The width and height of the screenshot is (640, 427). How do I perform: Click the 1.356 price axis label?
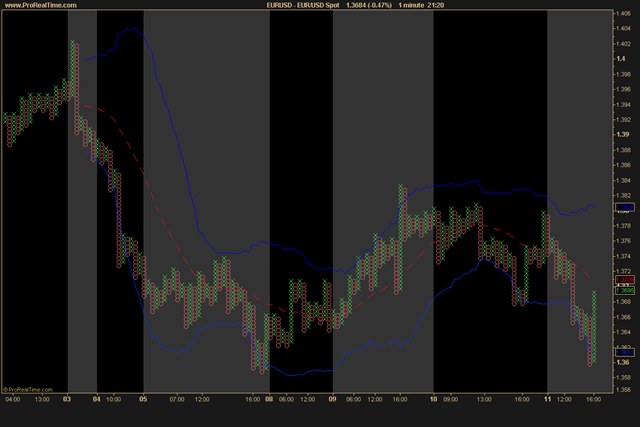click(x=623, y=390)
